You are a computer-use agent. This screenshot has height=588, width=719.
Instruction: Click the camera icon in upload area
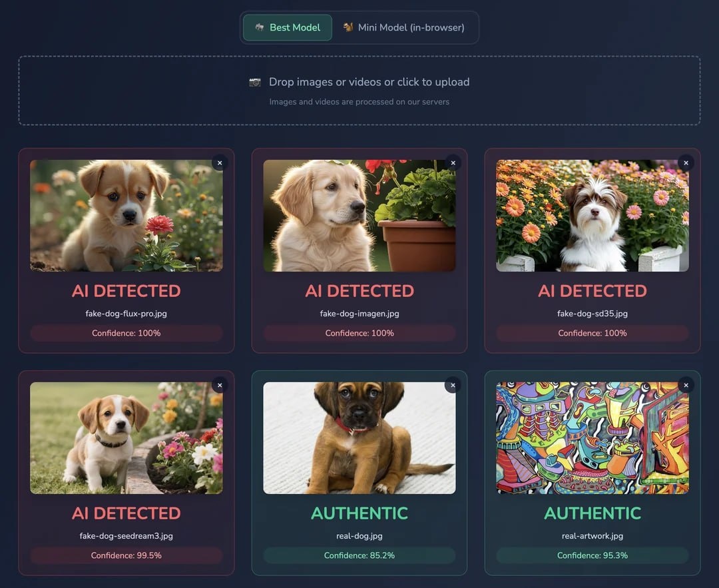pyautogui.click(x=255, y=82)
